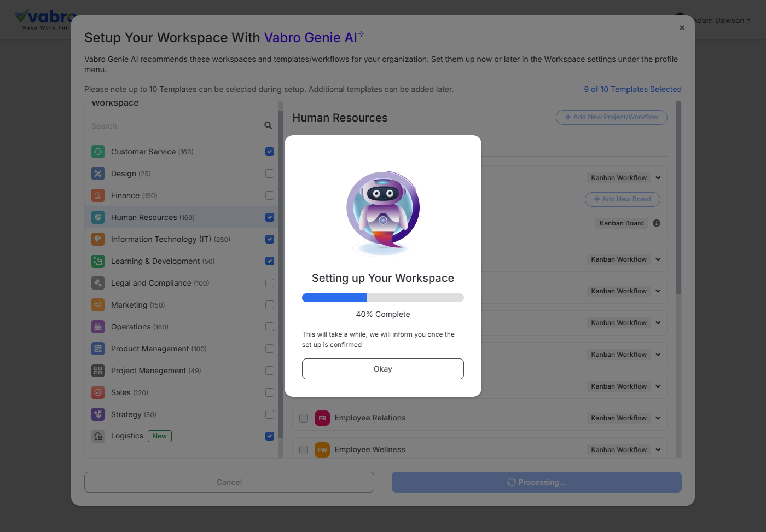Image resolution: width=766 pixels, height=532 pixels.
Task: Click the Finance workspace icon
Action: [x=98, y=195]
